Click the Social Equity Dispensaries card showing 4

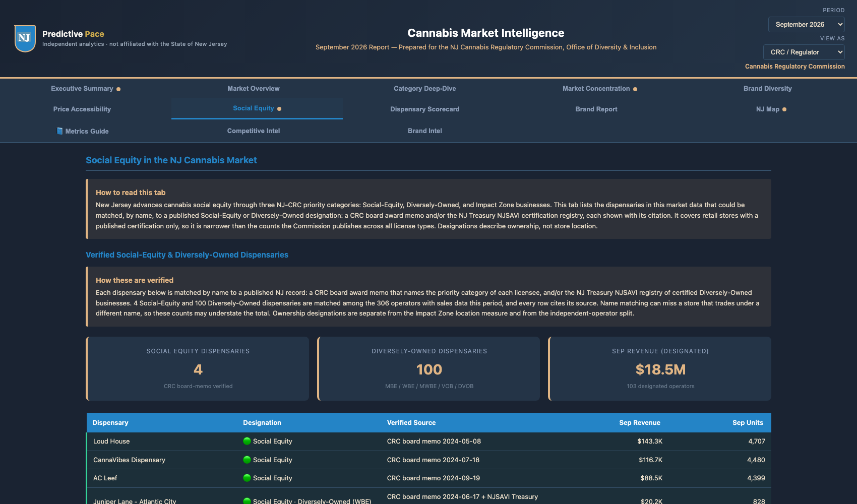coord(198,369)
